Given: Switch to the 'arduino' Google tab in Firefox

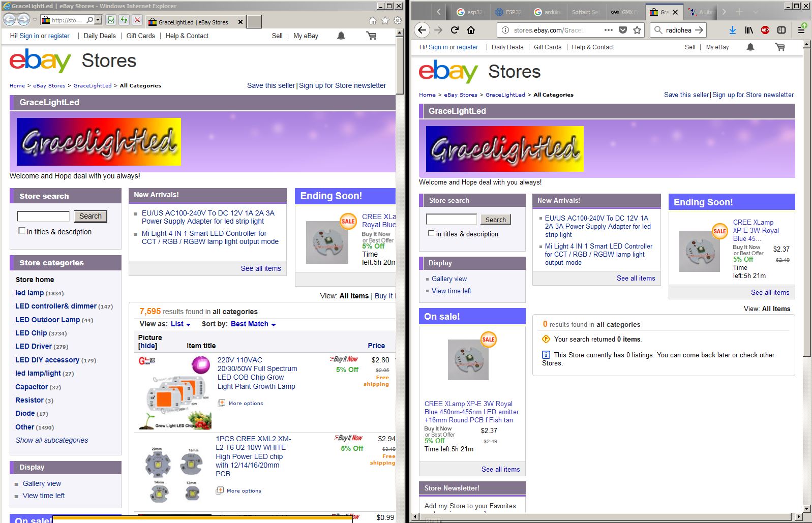Looking at the screenshot, I should [x=547, y=12].
